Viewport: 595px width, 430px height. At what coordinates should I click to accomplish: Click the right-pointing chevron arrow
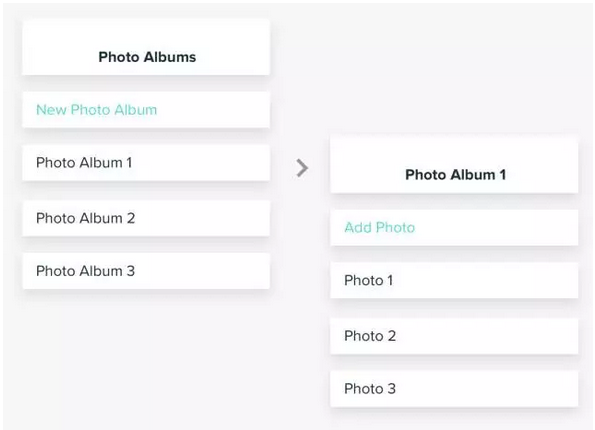coord(302,168)
